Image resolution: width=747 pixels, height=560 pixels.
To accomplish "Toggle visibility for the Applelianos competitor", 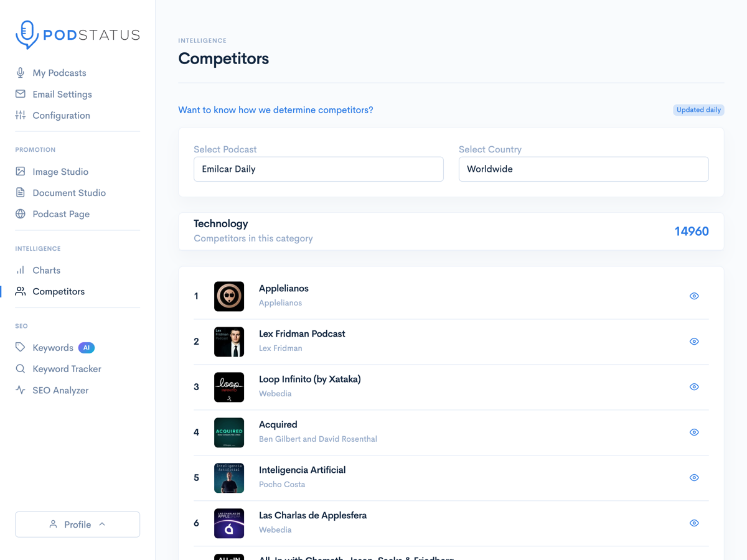I will click(x=694, y=296).
